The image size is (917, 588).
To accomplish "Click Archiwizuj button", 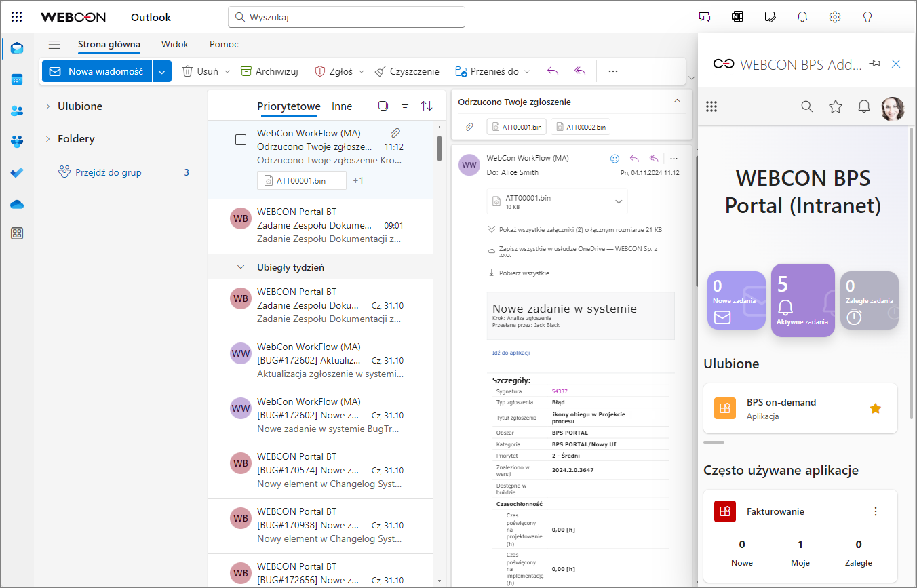I will click(x=270, y=71).
